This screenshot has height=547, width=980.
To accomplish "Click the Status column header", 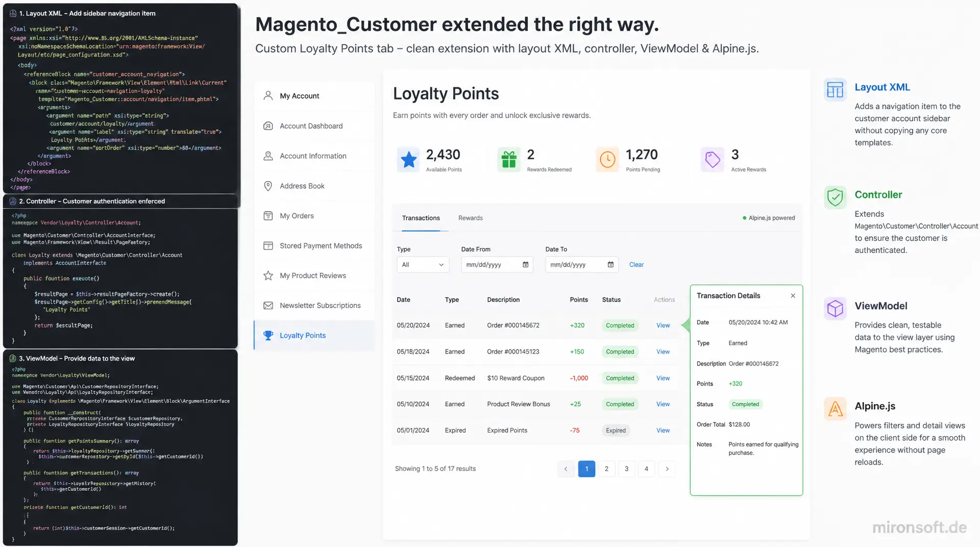I will (611, 300).
